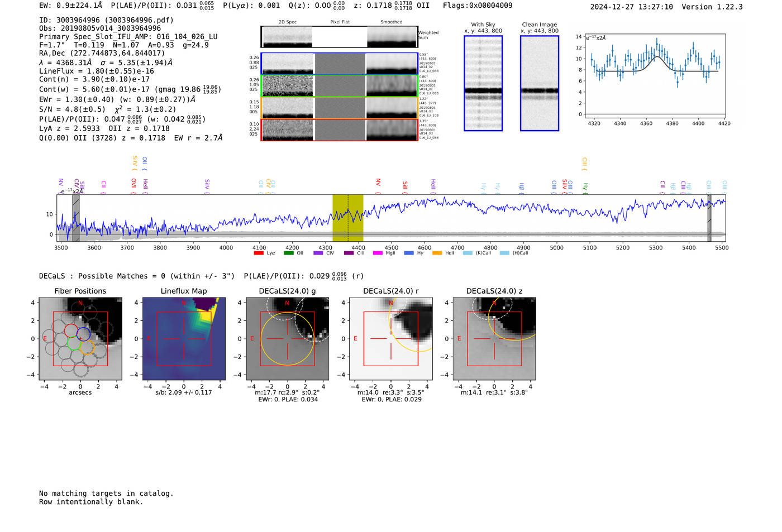Click 'Row intentionally blank.' text
The width and height of the screenshot is (782, 532).
(91, 502)
